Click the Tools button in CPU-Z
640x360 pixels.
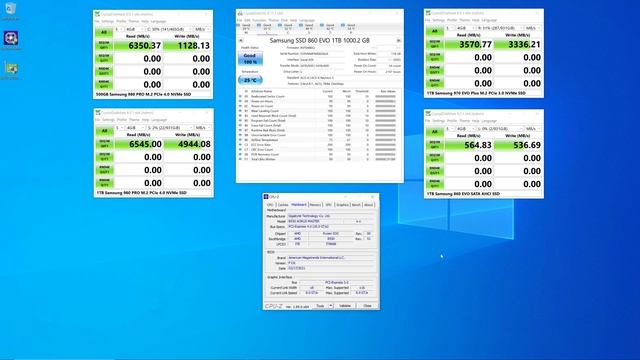click(x=320, y=306)
